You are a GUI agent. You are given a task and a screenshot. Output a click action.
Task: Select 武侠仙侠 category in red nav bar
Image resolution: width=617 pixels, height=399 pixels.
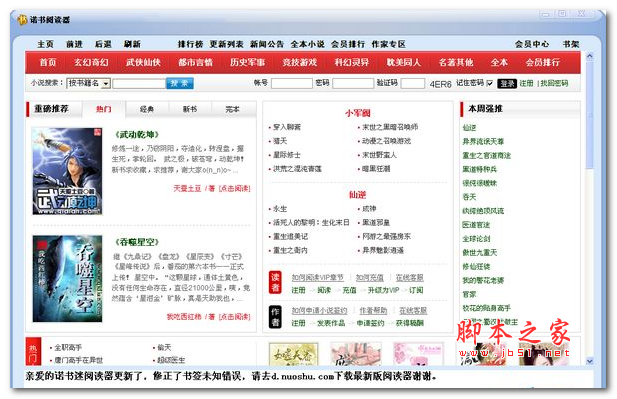pos(143,63)
